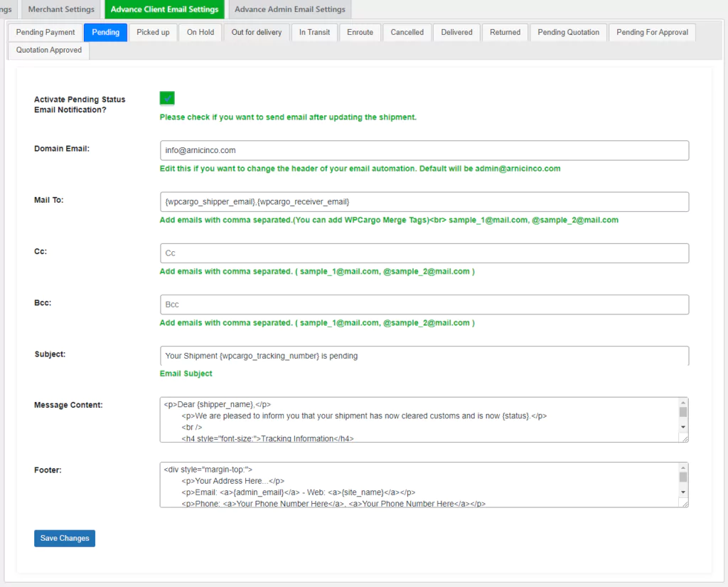Uncheck Activate Pending Status Email Notification
The height and width of the screenshot is (587, 728).
[x=166, y=97]
